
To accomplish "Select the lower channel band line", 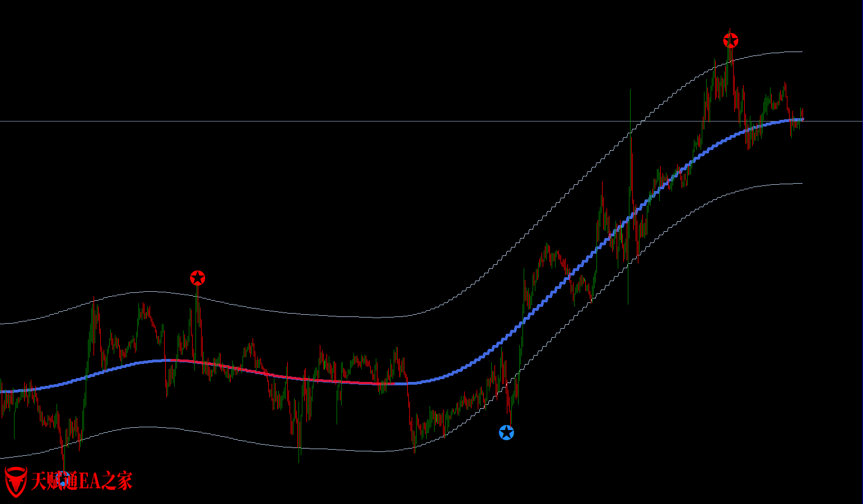I will [336, 450].
